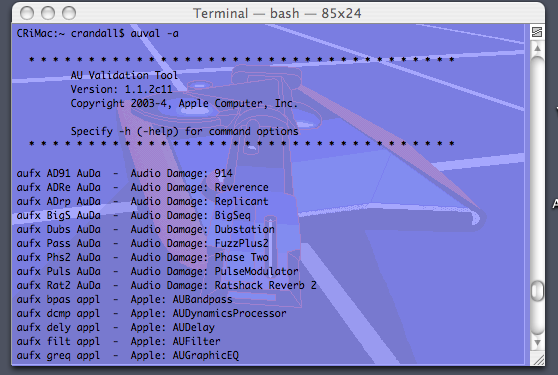Image resolution: width=558 pixels, height=375 pixels.
Task: Click the zoom button of Terminal window
Action: tap(69, 13)
